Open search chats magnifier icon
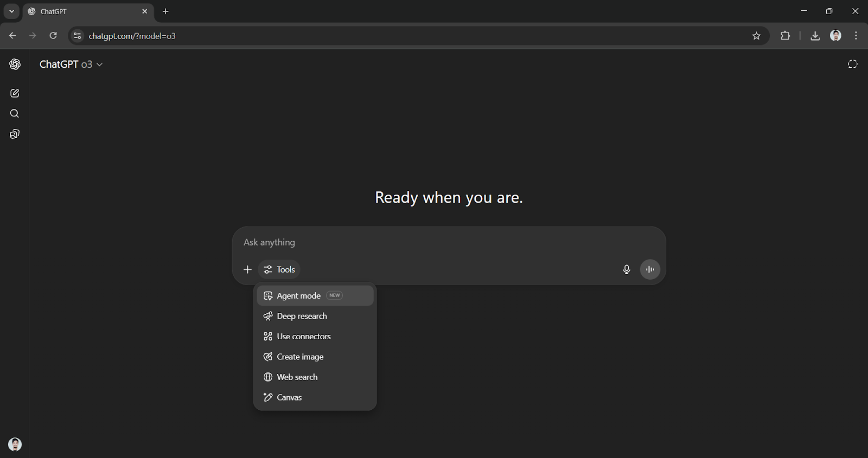 (15, 113)
